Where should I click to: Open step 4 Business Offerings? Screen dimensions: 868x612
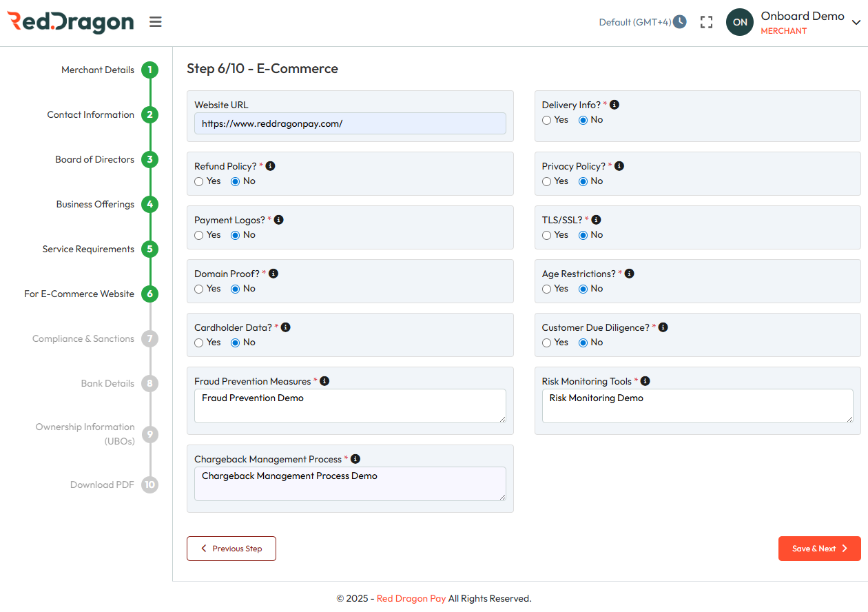(149, 205)
